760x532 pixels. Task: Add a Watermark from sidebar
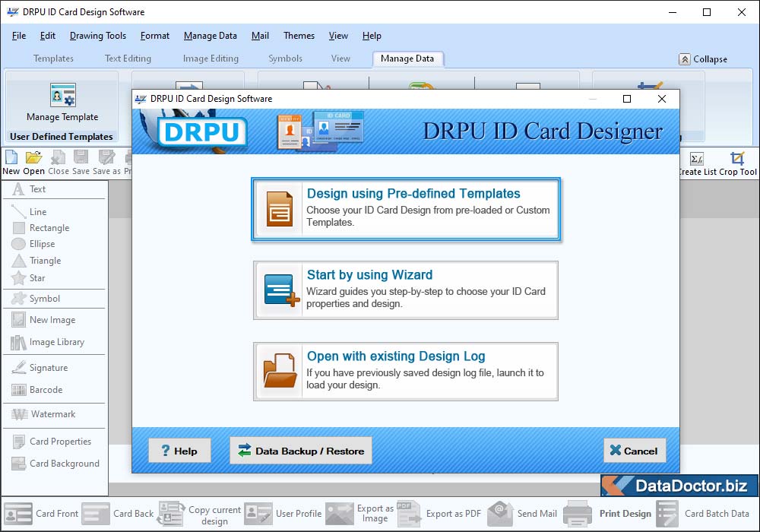coord(43,414)
